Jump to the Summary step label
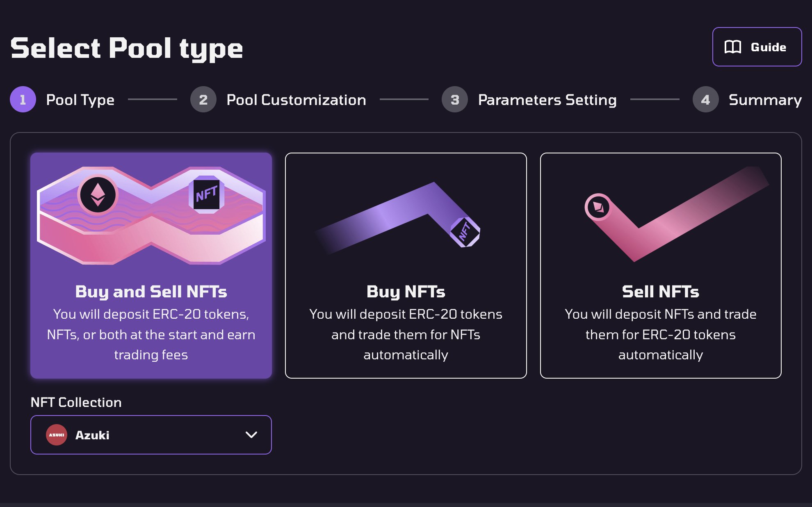 (765, 100)
